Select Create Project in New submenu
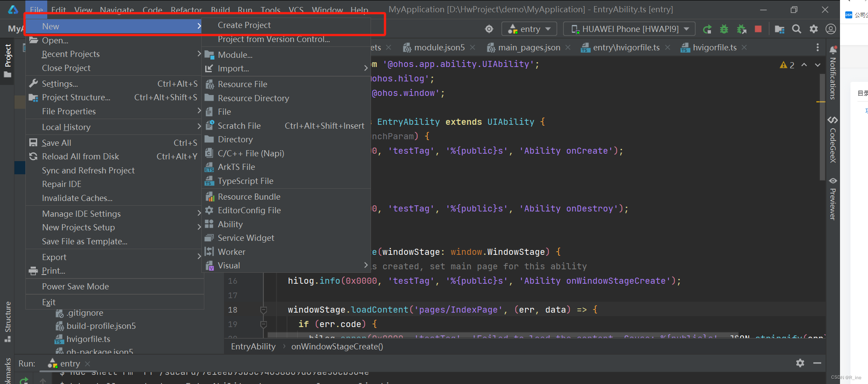The height and width of the screenshot is (384, 868). [286, 25]
